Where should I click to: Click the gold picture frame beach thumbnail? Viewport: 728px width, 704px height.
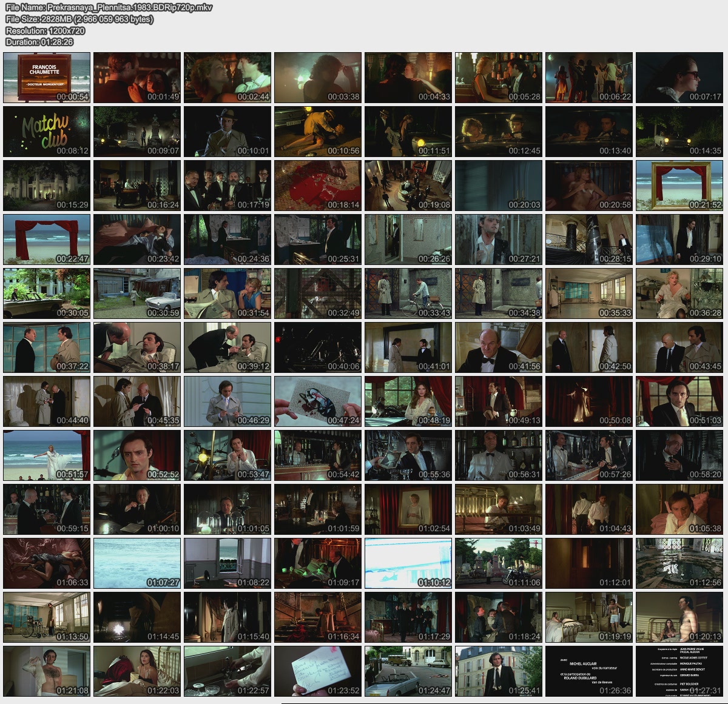(x=679, y=186)
